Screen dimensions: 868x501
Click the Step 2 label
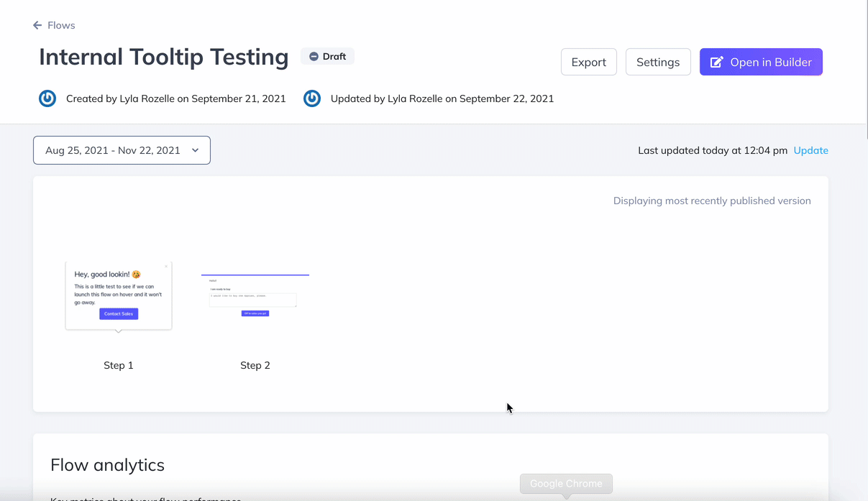pos(255,365)
